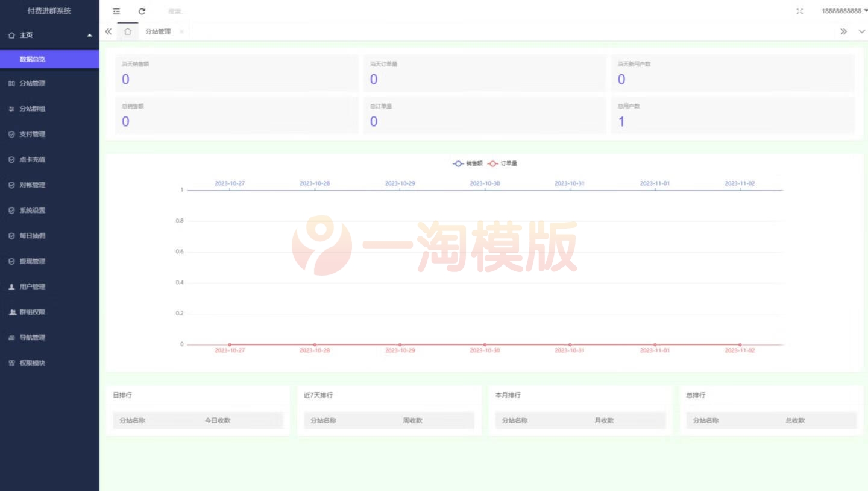Screen dimensions: 868x491
Task: Click the 今日收款 column header
Action: (218, 420)
